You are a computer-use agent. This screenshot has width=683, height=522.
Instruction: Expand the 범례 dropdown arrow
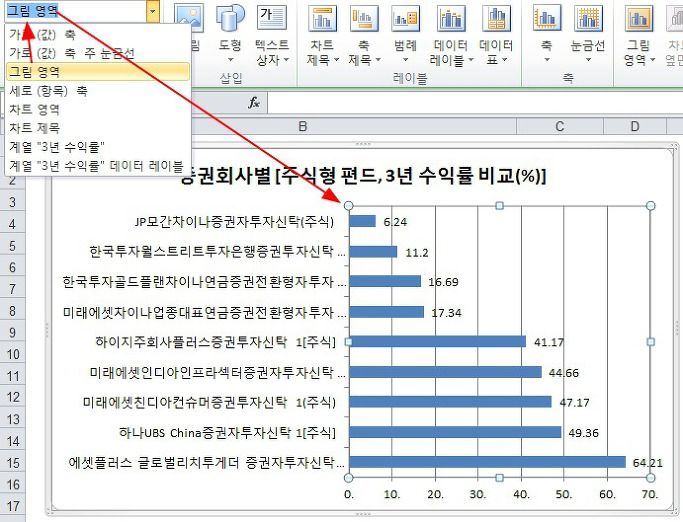[x=406, y=60]
